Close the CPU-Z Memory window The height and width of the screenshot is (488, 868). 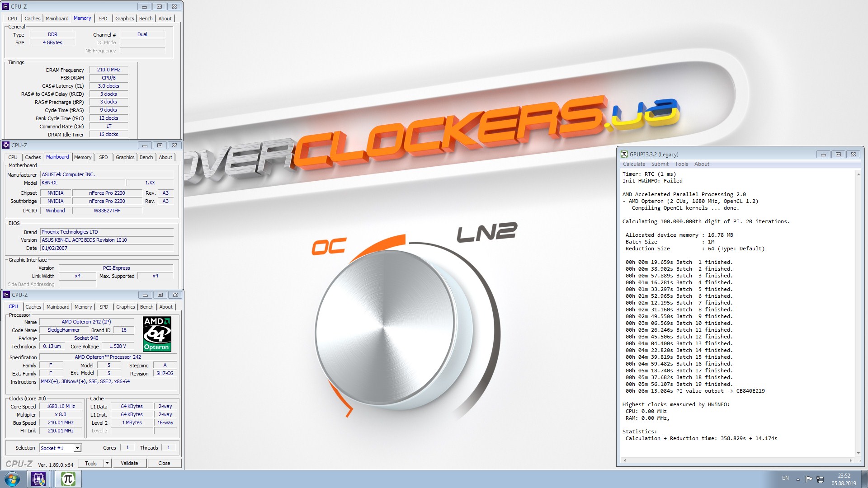[x=175, y=7]
